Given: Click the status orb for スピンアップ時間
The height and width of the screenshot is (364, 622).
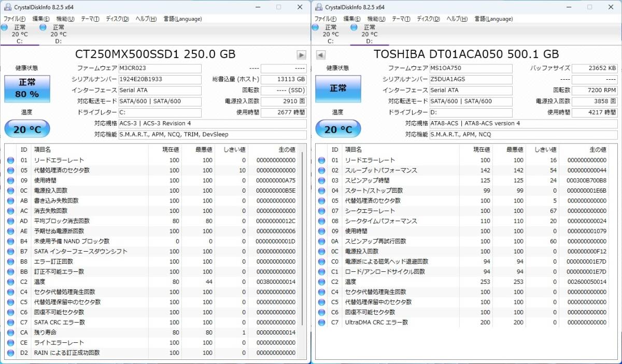Looking at the screenshot, I should point(322,181).
